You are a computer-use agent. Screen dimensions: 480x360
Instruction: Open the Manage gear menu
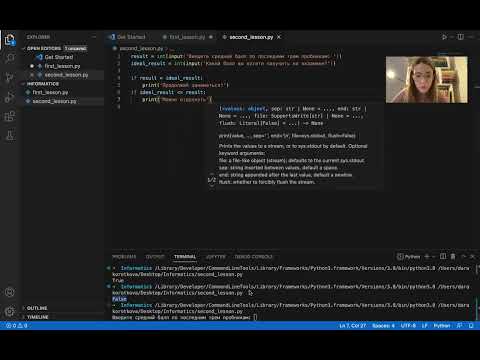10,311
